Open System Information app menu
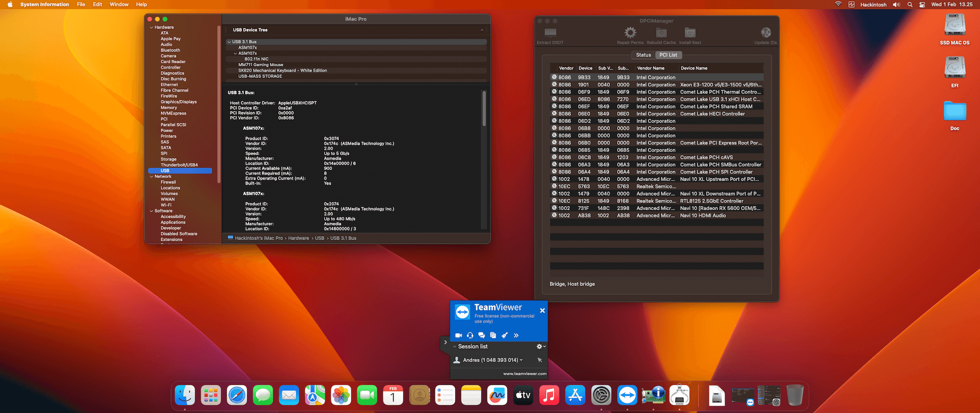This screenshot has height=413, width=980. pyautogui.click(x=44, y=5)
